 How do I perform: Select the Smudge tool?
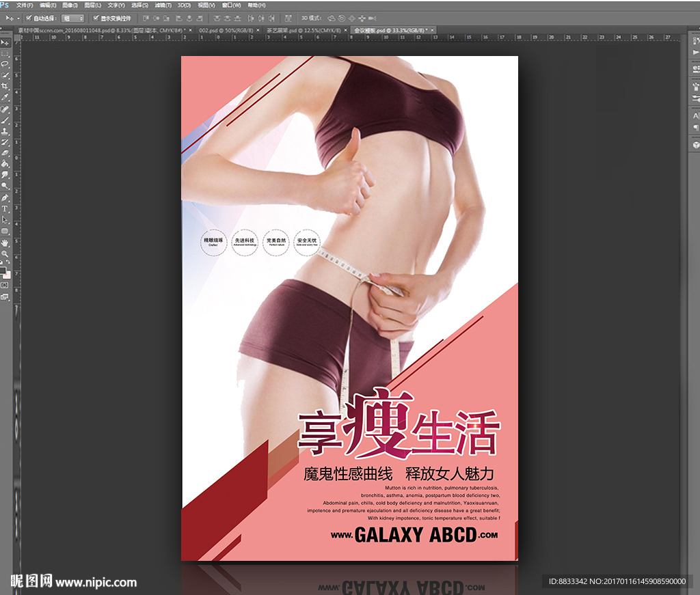[x=5, y=175]
